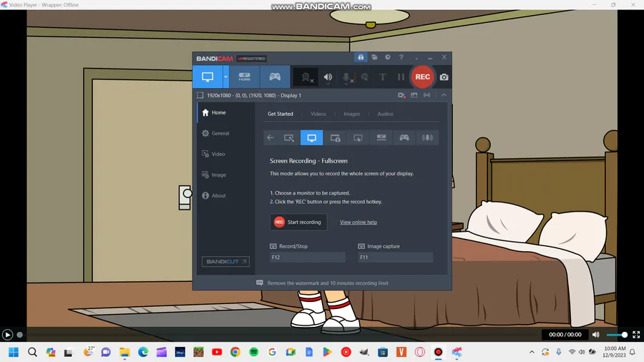The height and width of the screenshot is (362, 644).
Task: Open the General settings sidebar section
Action: coord(226,133)
